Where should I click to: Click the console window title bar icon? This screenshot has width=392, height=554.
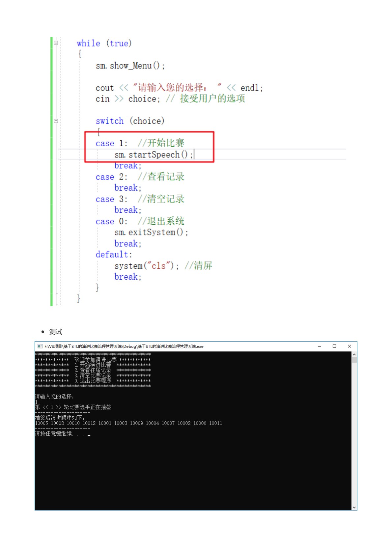pyautogui.click(x=40, y=346)
